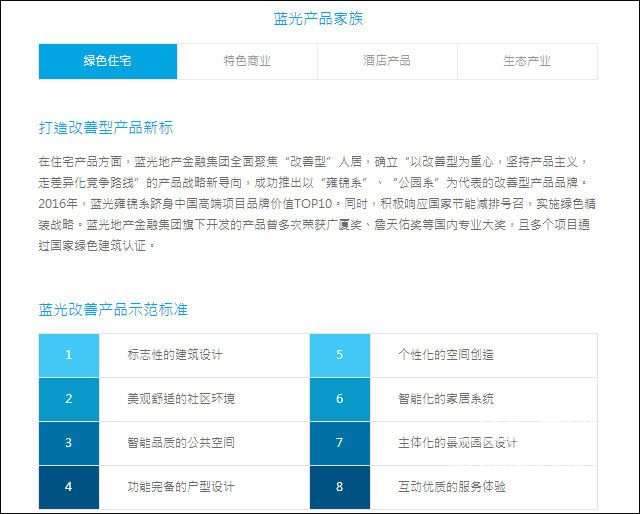Select the 智能品质的公共空间 row text
This screenshot has height=514, width=640.
181,443
